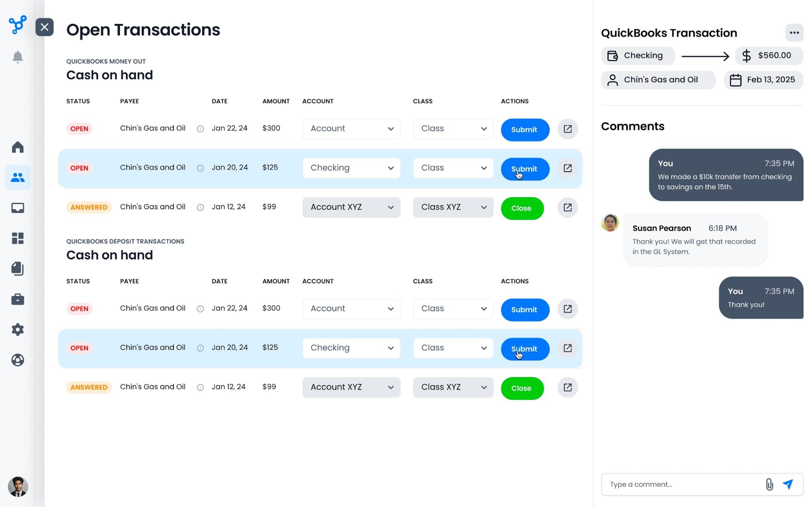Open Help via the life ring icon

click(18, 360)
